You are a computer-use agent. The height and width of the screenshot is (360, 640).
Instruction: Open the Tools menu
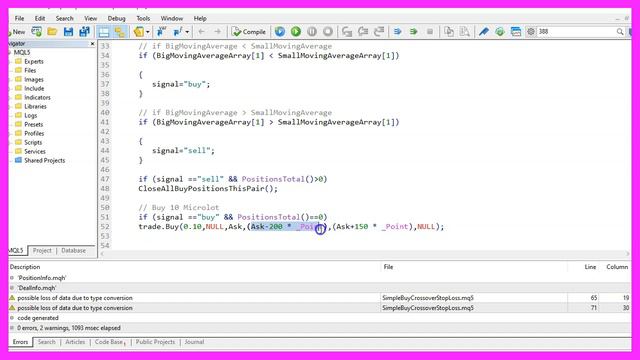click(143, 18)
